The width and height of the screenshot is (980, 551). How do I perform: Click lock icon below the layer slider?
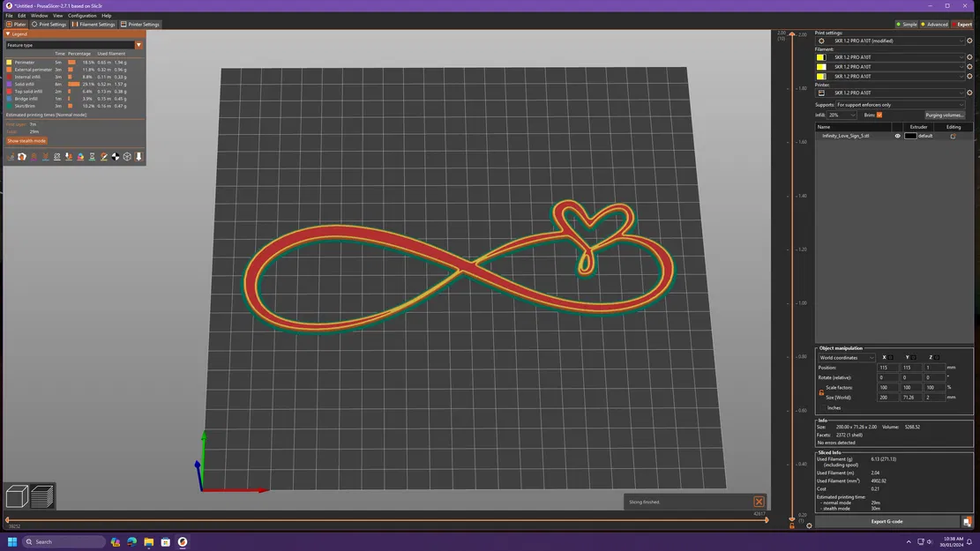coord(792,526)
